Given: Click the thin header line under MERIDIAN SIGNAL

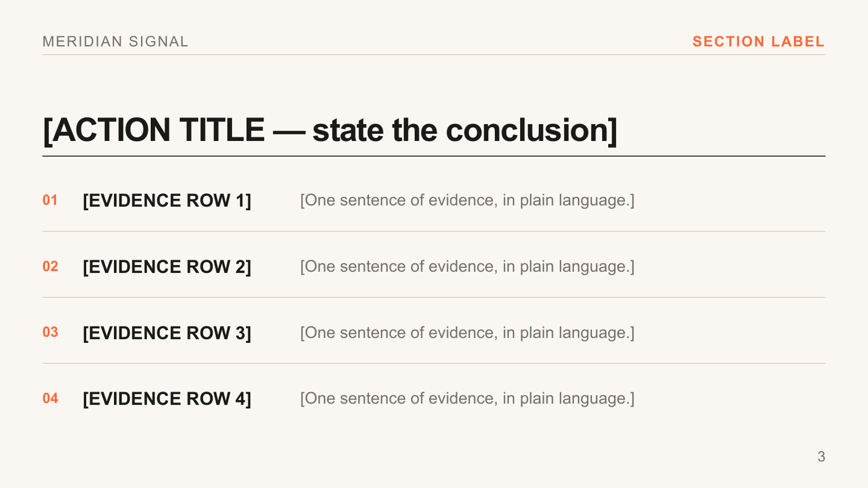Looking at the screenshot, I should click(x=434, y=55).
